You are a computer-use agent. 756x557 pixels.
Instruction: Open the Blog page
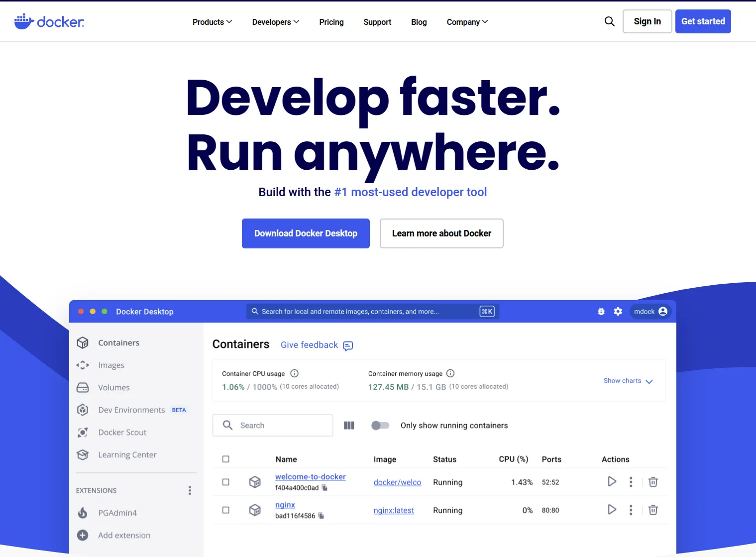coord(419,22)
